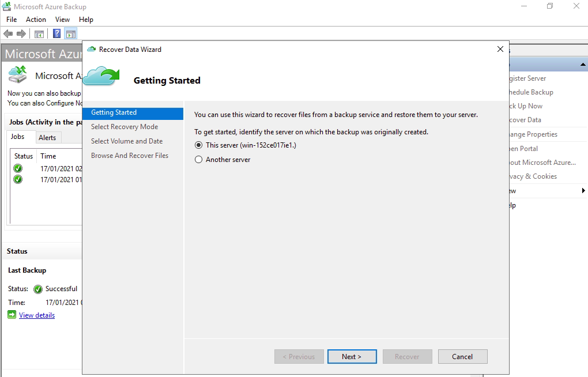Cancel the Recover Data Wizard

[462, 357]
